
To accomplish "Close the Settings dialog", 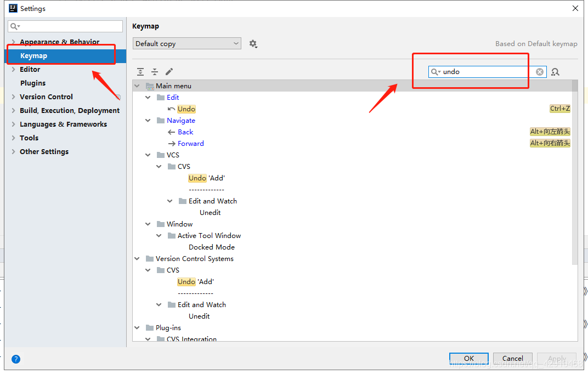I will 575,8.
